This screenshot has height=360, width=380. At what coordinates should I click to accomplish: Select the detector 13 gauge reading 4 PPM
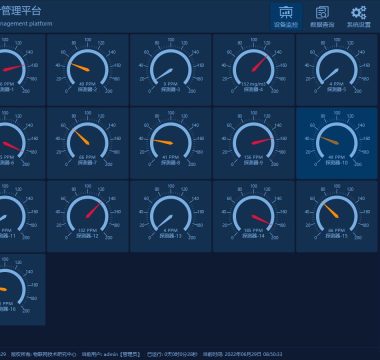[171, 216]
